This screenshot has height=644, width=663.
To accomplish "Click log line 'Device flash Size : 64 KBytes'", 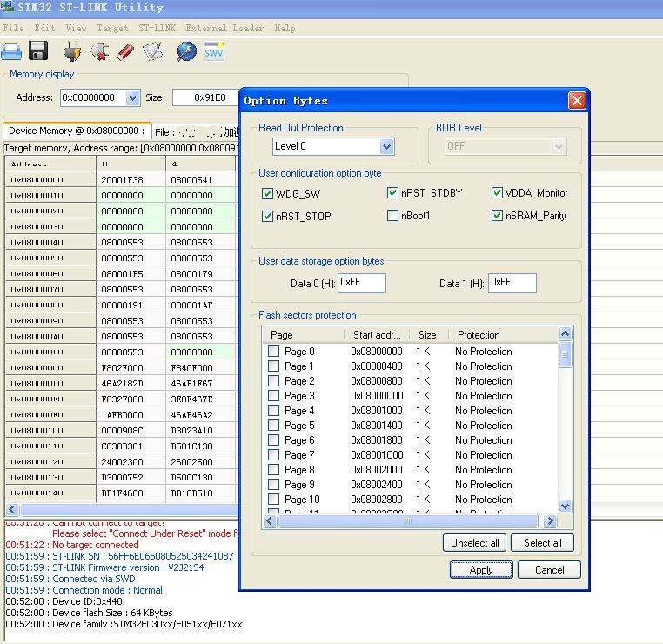I will click(112, 614).
